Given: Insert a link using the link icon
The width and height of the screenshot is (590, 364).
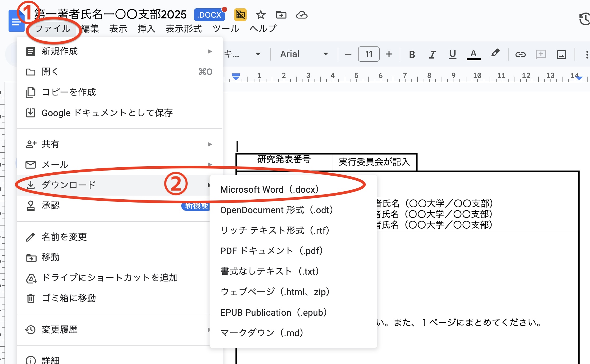Looking at the screenshot, I should pyautogui.click(x=520, y=54).
